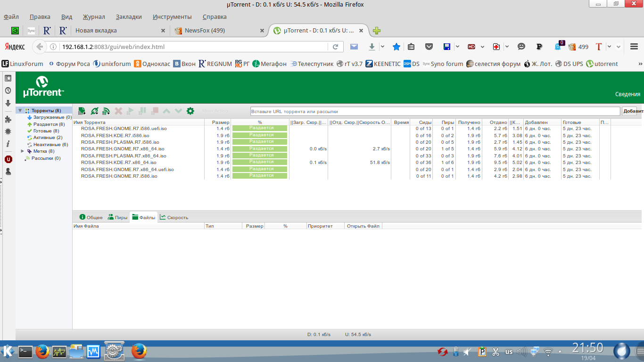Collapse the Торренты (8) tree node
The width and height of the screenshot is (644, 362).
coord(20,111)
